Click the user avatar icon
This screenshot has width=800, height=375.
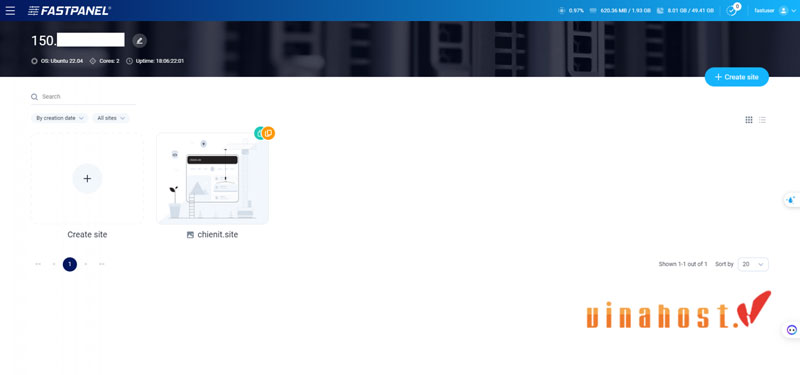coord(783,10)
